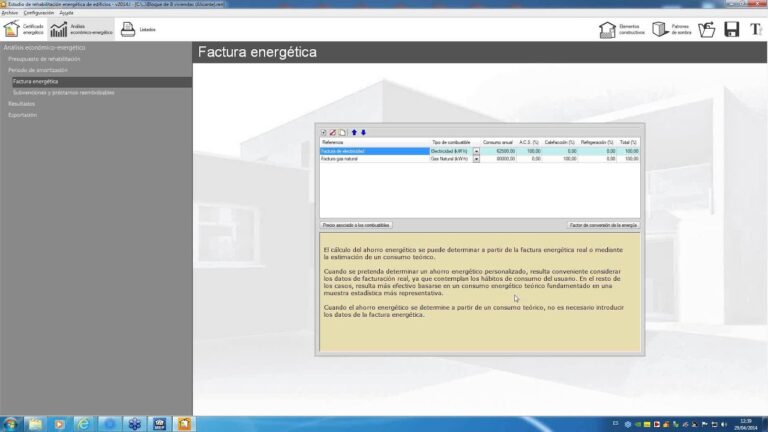768x432 pixels.
Task: Save project with the floppy disk icon
Action: click(731, 30)
